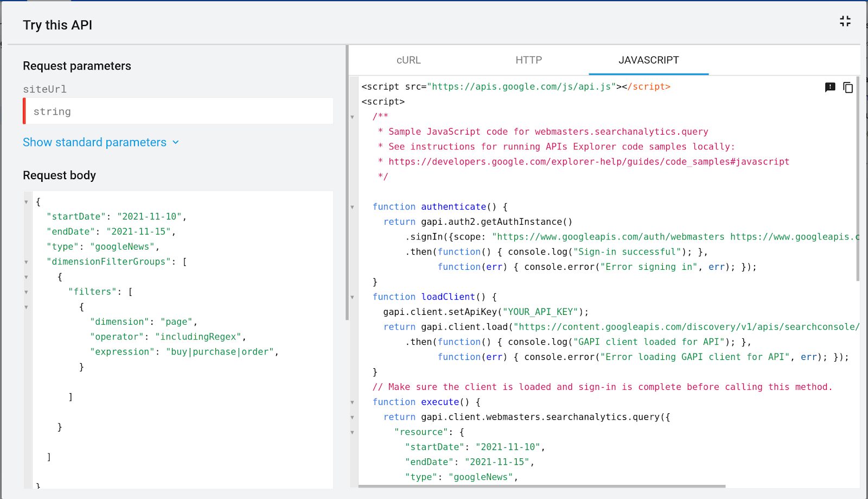Collapse the request body root brace
Viewport: 868px width, 499px height.
pyautogui.click(x=26, y=202)
